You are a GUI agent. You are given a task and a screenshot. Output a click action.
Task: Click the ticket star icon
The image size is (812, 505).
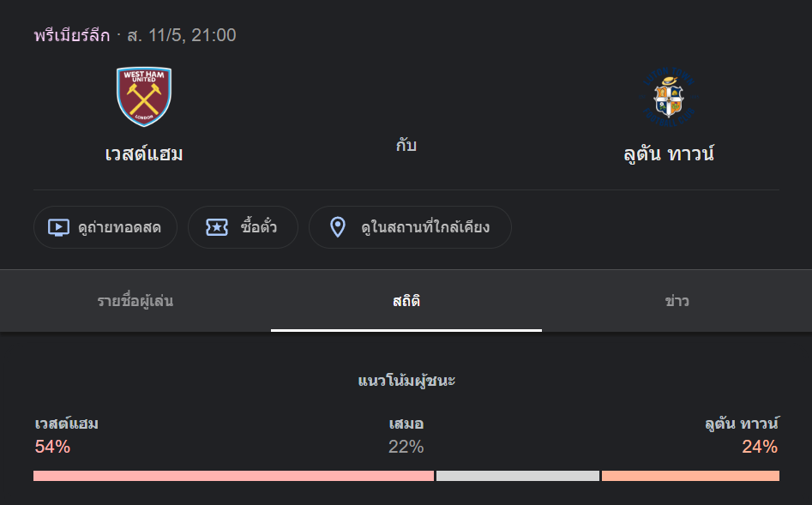pyautogui.click(x=217, y=227)
